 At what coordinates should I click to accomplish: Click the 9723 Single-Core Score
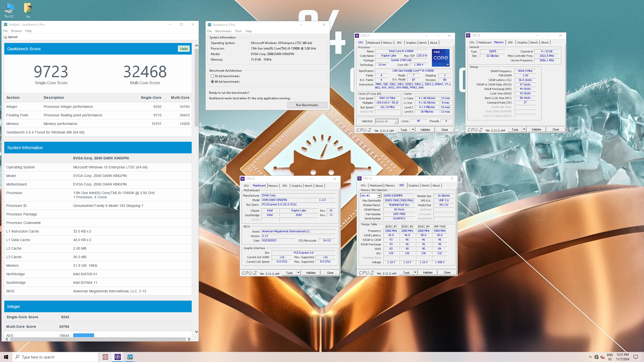point(51,72)
